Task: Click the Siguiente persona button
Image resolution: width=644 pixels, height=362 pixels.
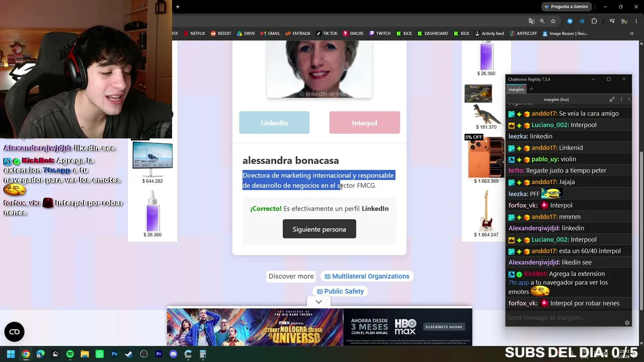Action: pyautogui.click(x=319, y=229)
